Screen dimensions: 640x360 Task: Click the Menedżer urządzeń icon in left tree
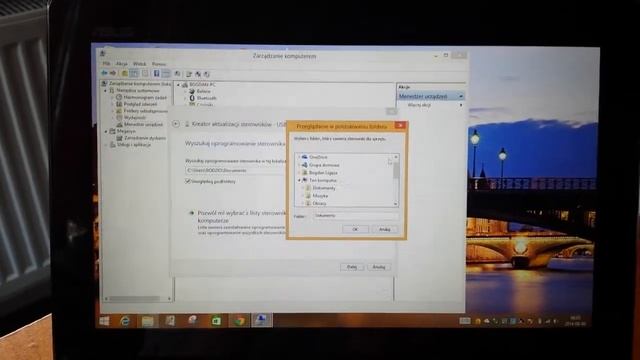pyautogui.click(x=119, y=124)
